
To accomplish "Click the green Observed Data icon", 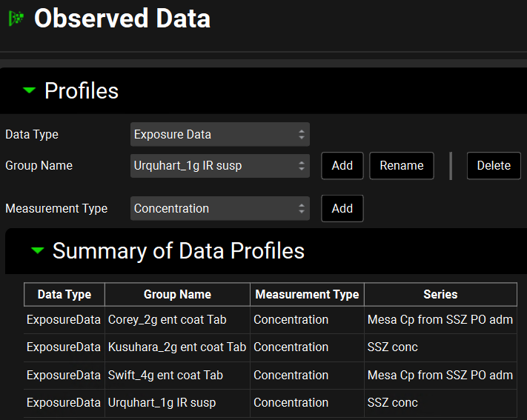I will coord(16,19).
